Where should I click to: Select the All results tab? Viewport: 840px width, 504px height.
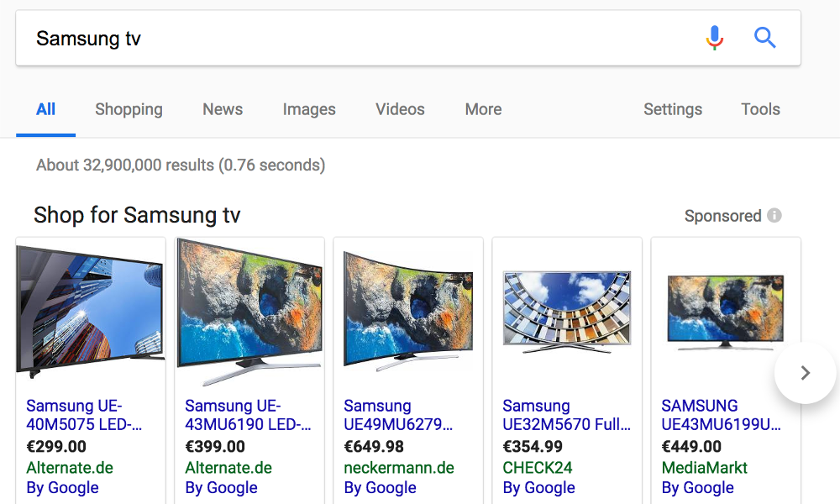tap(46, 109)
